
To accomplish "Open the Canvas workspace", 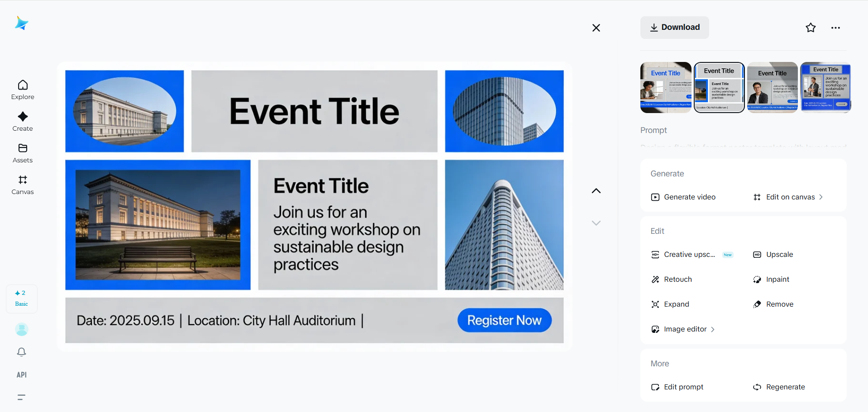I will pos(23,185).
